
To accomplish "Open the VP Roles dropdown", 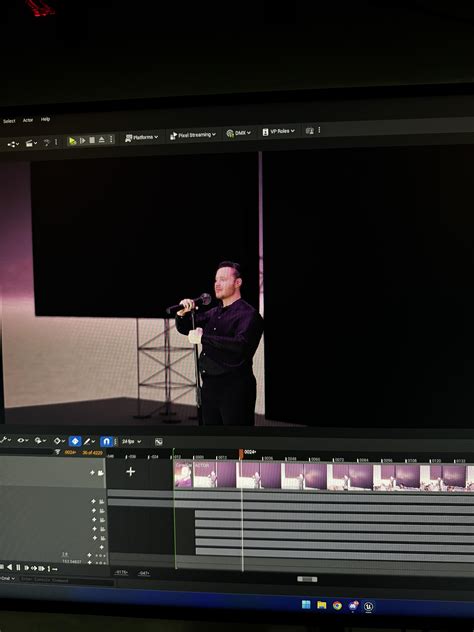I will pyautogui.click(x=279, y=131).
